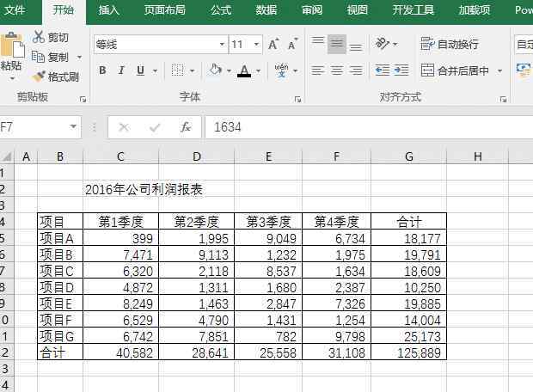Open the 公式 (Formulas) ribbon tab
Image resolution: width=533 pixels, height=392 pixels.
click(x=221, y=10)
